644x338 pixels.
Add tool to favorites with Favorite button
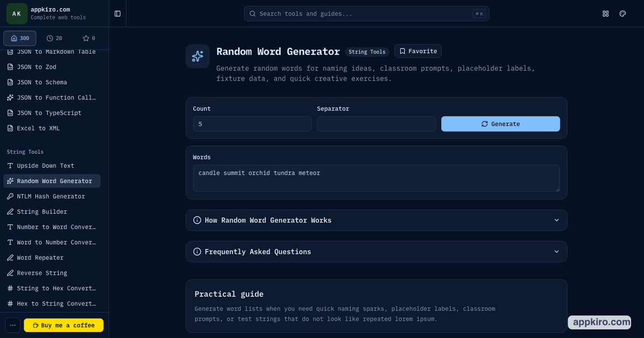[x=418, y=51]
